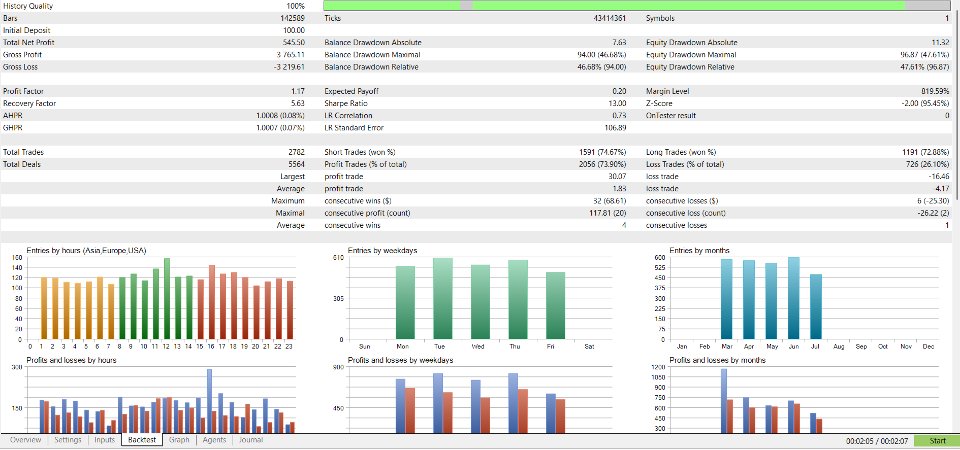
Task: Select the GHPR value
Action: tap(280, 128)
